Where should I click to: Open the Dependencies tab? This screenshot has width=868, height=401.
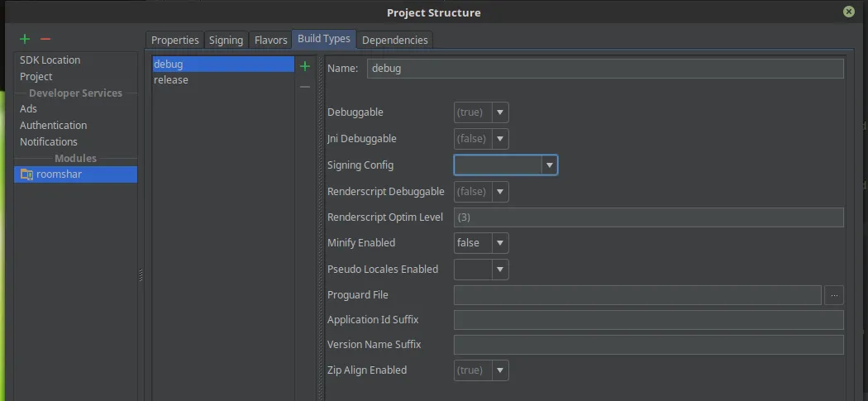tap(395, 40)
